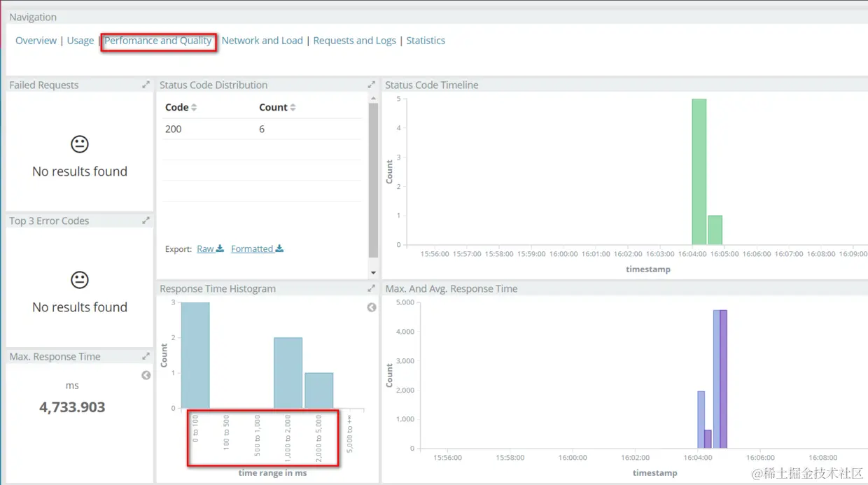Sort the table by Code column
The image size is (868, 485).
coord(180,107)
